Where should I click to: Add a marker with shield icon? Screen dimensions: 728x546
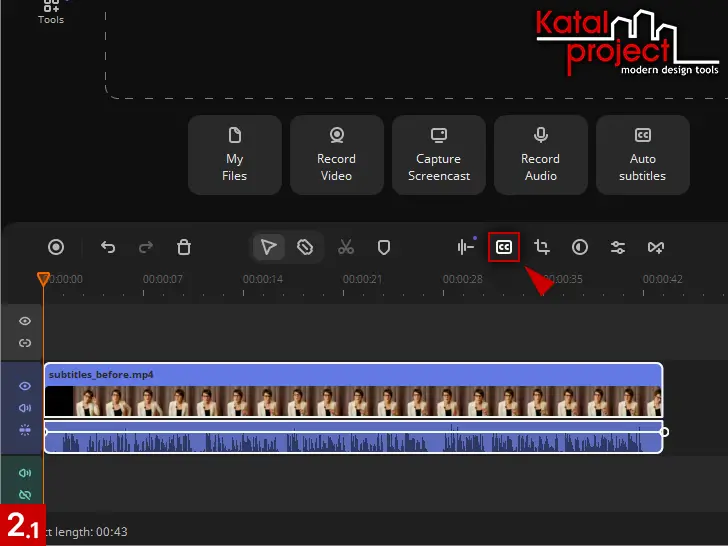[383, 247]
